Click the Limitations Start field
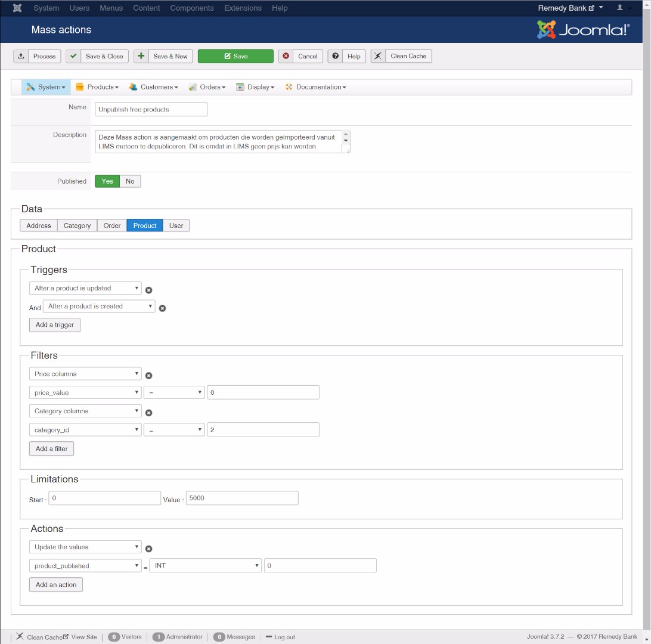This screenshot has height=644, width=651. tap(105, 499)
